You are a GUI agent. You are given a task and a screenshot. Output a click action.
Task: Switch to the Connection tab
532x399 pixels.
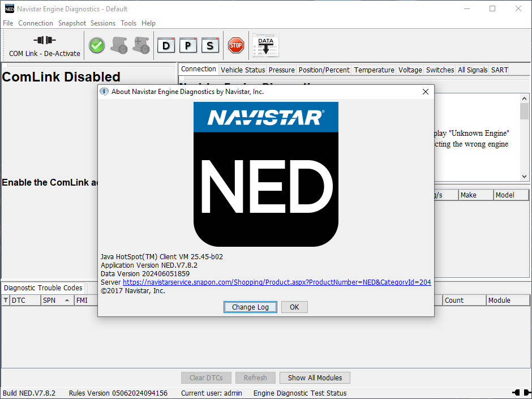(199, 69)
